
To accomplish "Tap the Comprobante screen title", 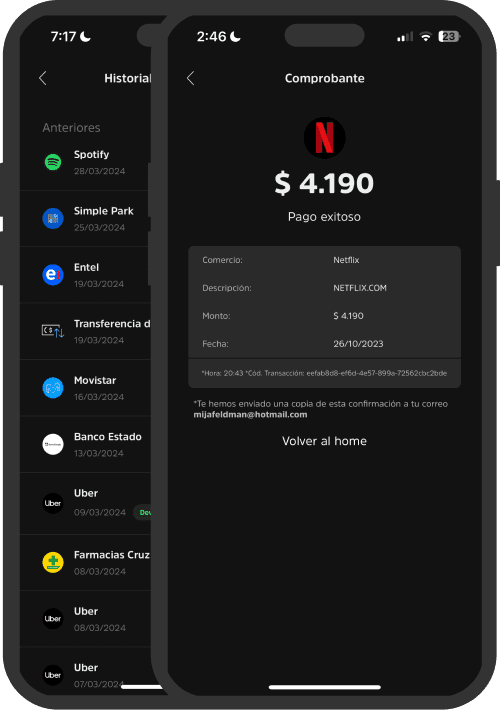I will click(324, 78).
